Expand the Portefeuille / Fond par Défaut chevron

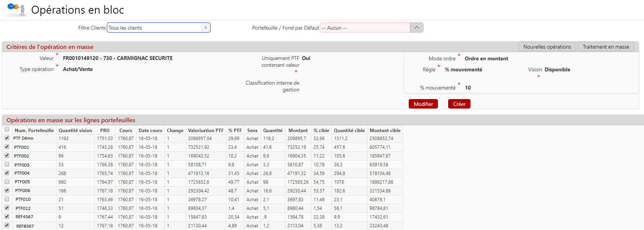(416, 28)
